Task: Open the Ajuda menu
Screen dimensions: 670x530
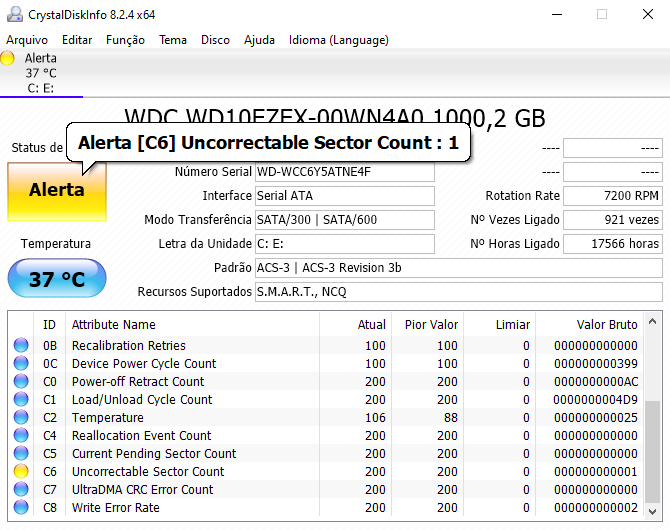Action: (259, 40)
